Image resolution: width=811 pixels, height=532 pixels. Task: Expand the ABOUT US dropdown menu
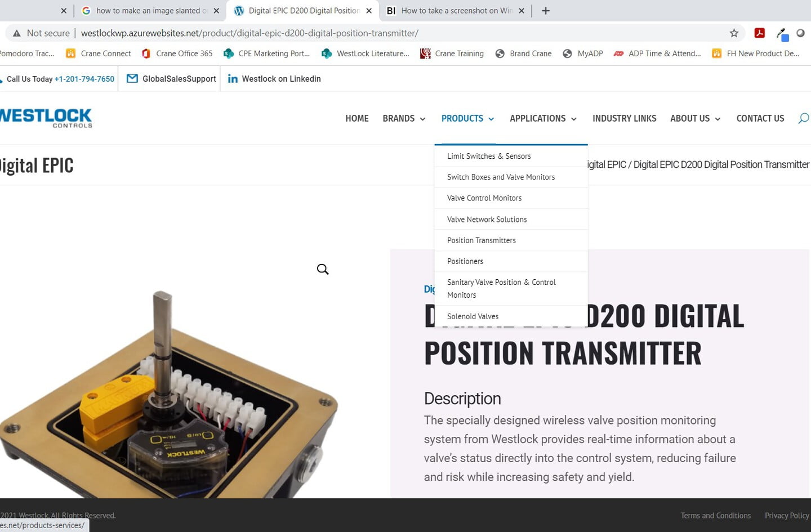coord(695,118)
